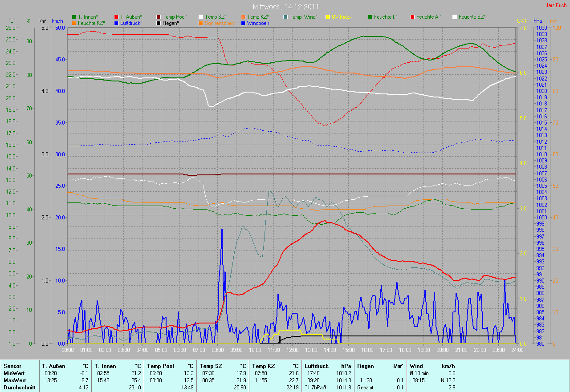This screenshot has width=570, height=392.
Task: Select the 'Luftdruck*' legend label
Action: click(x=131, y=23)
